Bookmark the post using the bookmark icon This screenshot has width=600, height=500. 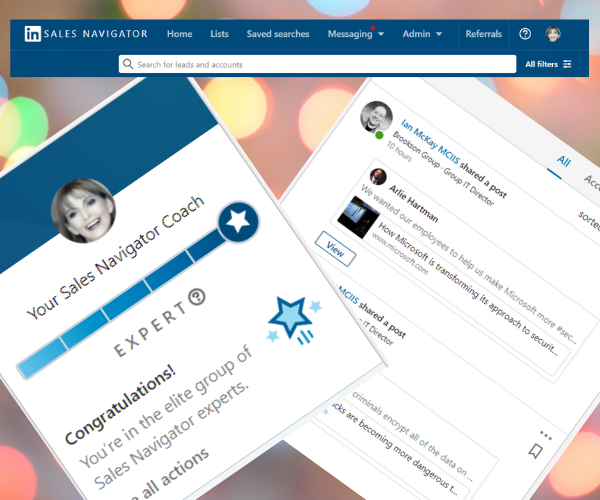point(536,452)
